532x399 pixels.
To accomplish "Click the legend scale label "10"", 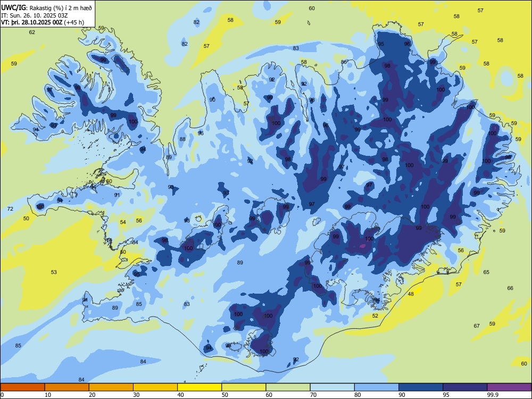I will coord(48,395).
